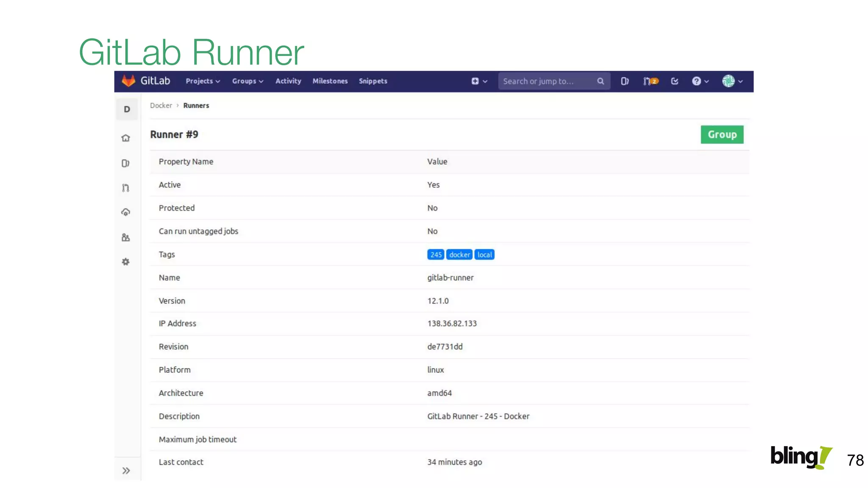The width and height of the screenshot is (868, 488).
Task: Click the search magnifier icon
Action: pos(601,81)
